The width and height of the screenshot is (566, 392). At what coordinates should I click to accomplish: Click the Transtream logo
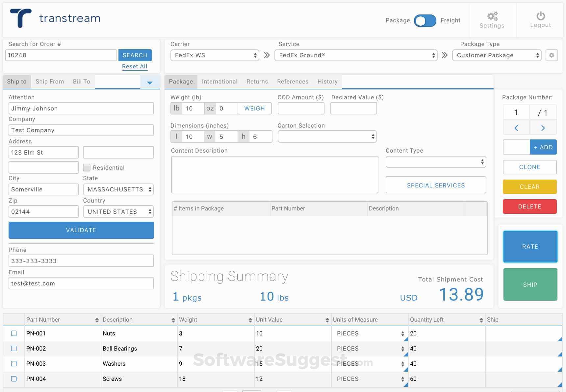click(54, 18)
